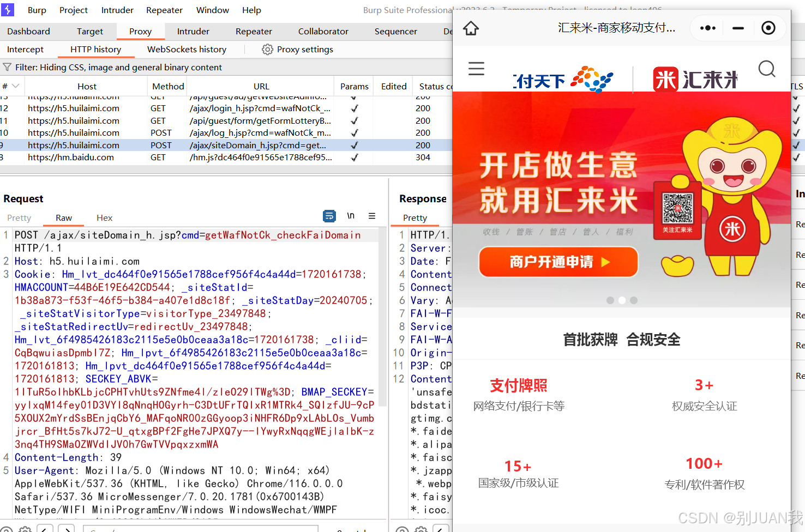Select the first carousel dot on the banner

tap(610, 300)
